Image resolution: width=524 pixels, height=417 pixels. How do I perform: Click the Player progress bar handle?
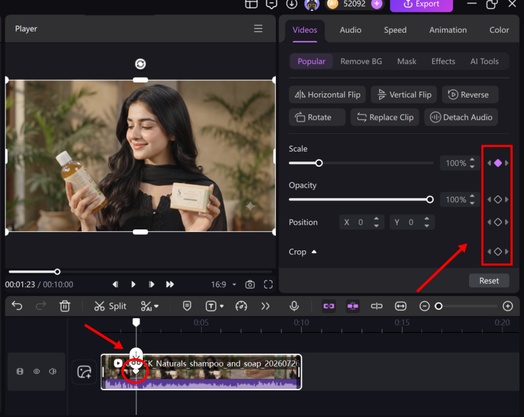[57, 272]
